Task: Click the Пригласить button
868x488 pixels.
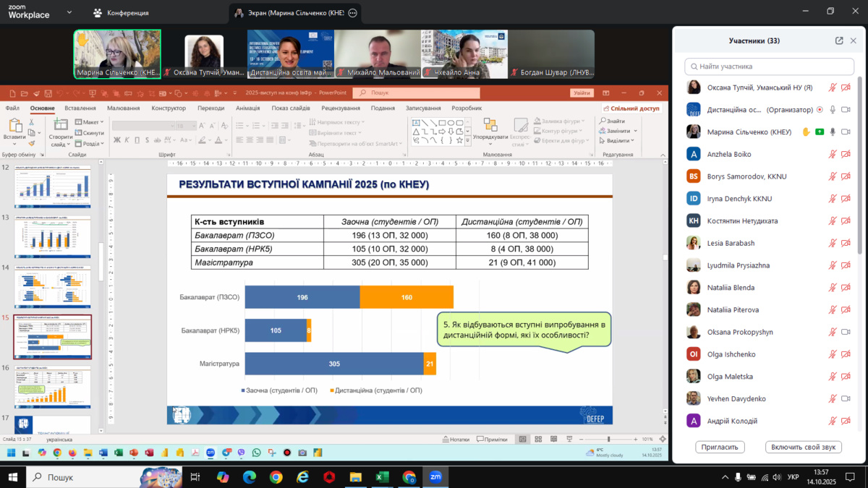Action: 720,447
